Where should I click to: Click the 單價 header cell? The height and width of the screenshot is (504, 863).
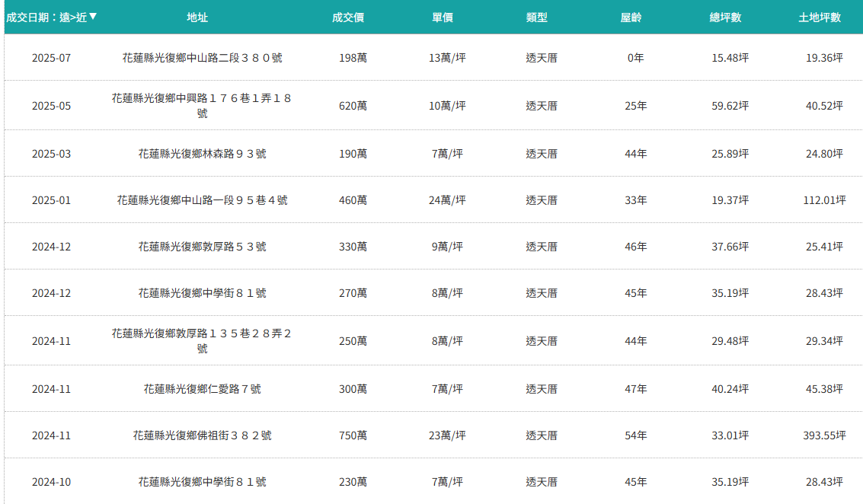[x=443, y=17]
